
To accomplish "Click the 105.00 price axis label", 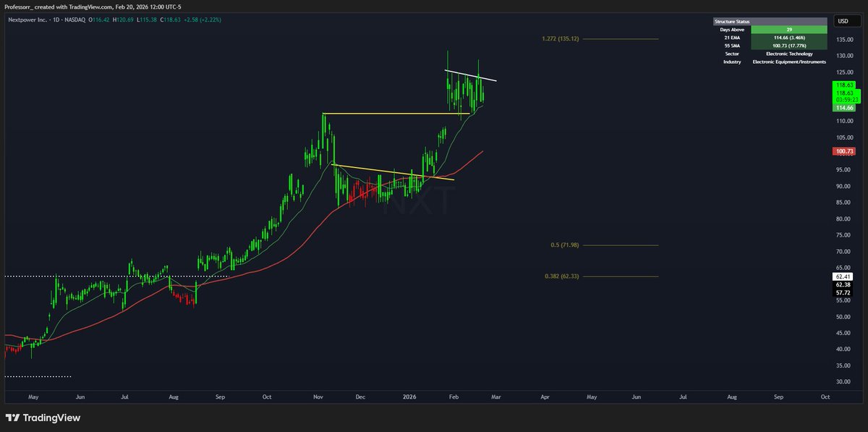I will tap(844, 137).
